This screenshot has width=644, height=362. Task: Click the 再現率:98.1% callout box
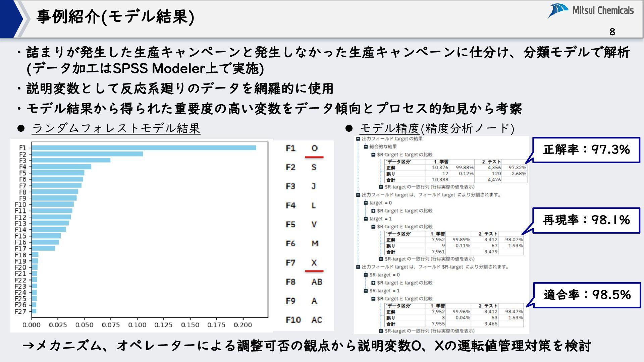coord(586,220)
